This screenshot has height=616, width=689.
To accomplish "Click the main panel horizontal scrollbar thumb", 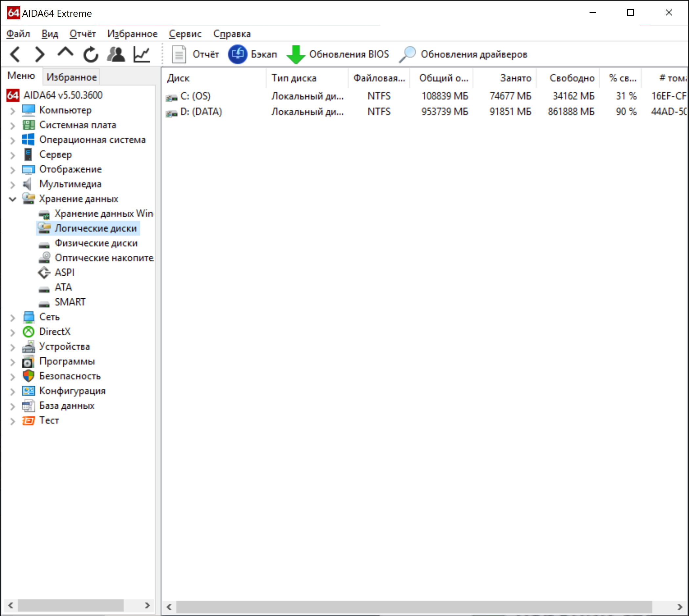I will click(x=414, y=607).
